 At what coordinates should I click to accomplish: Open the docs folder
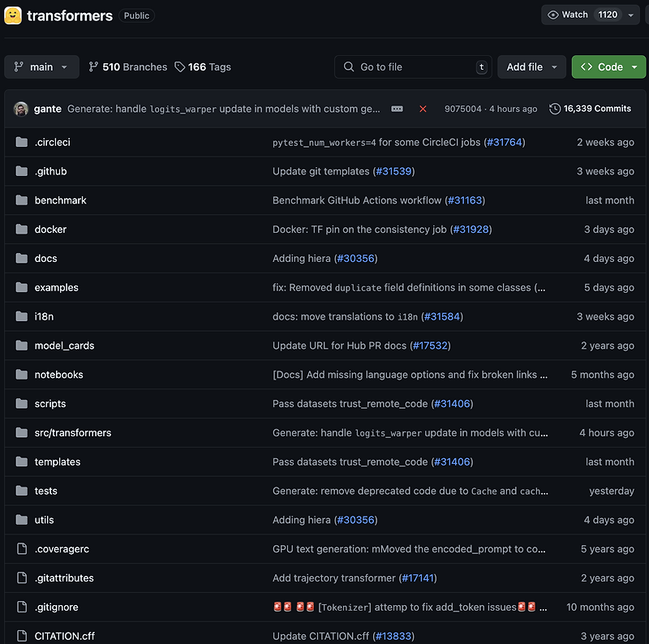(x=46, y=258)
